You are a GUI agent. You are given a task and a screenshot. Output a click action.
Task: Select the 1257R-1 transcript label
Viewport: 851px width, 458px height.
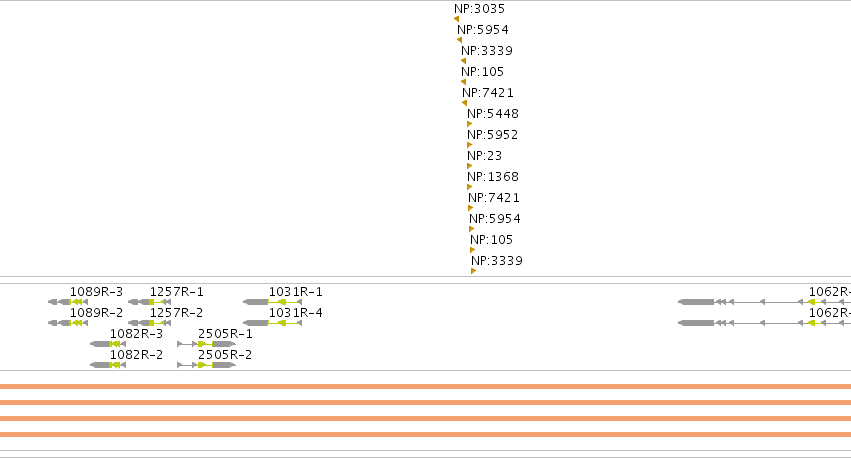pos(176,292)
